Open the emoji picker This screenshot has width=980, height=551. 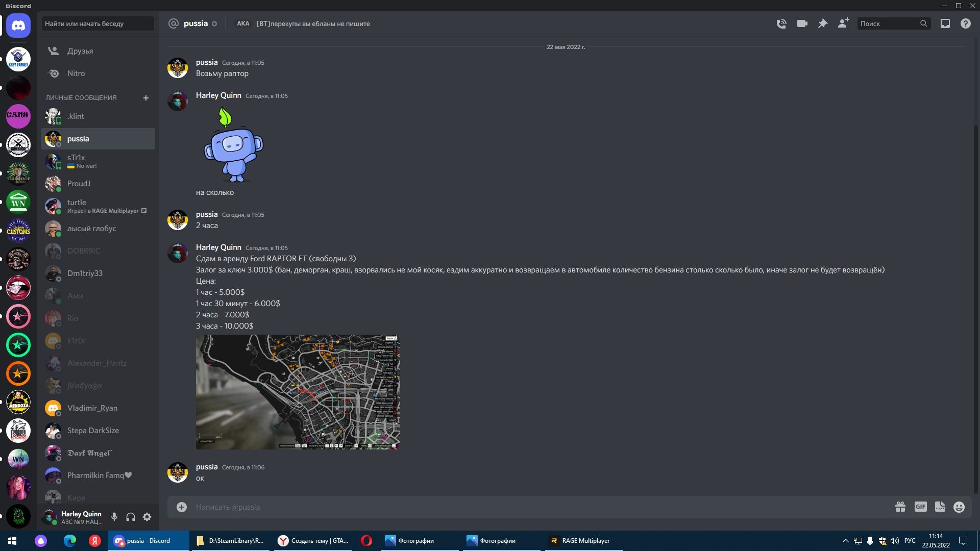pyautogui.click(x=959, y=507)
